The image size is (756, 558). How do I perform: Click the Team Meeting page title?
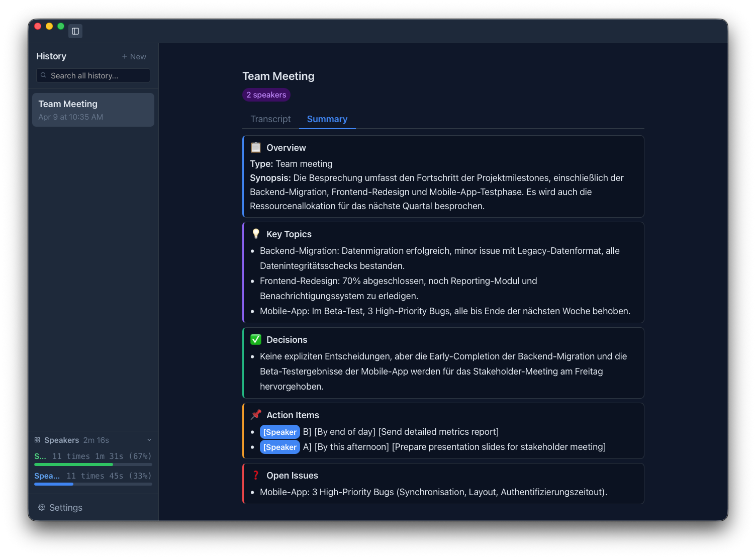(x=278, y=76)
